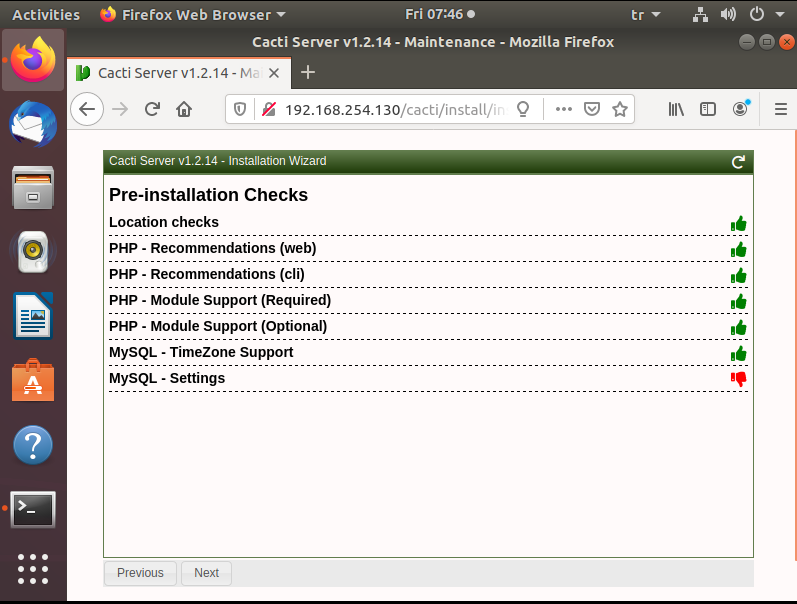This screenshot has width=797, height=604.
Task: Click the Firefox forward arrow button
Action: click(x=120, y=109)
